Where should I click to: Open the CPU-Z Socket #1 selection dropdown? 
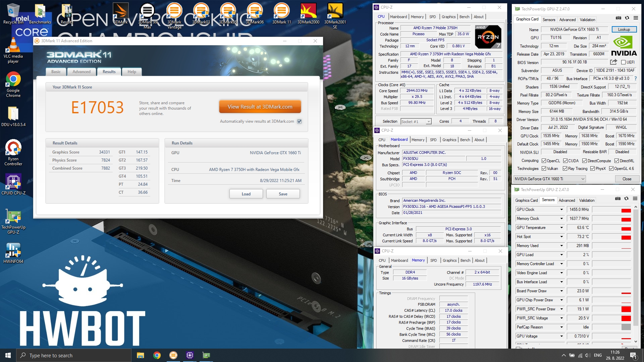[416, 122]
